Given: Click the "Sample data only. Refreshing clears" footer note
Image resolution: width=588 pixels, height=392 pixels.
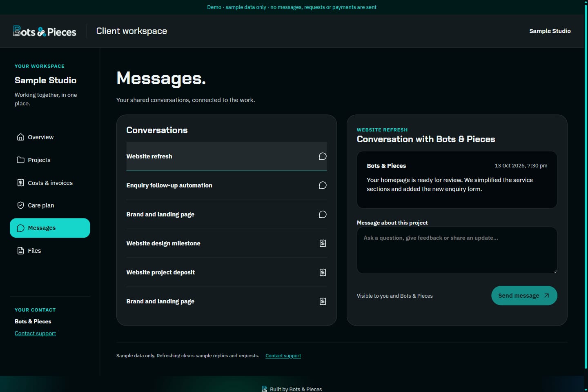Looking at the screenshot, I should tap(187, 356).
